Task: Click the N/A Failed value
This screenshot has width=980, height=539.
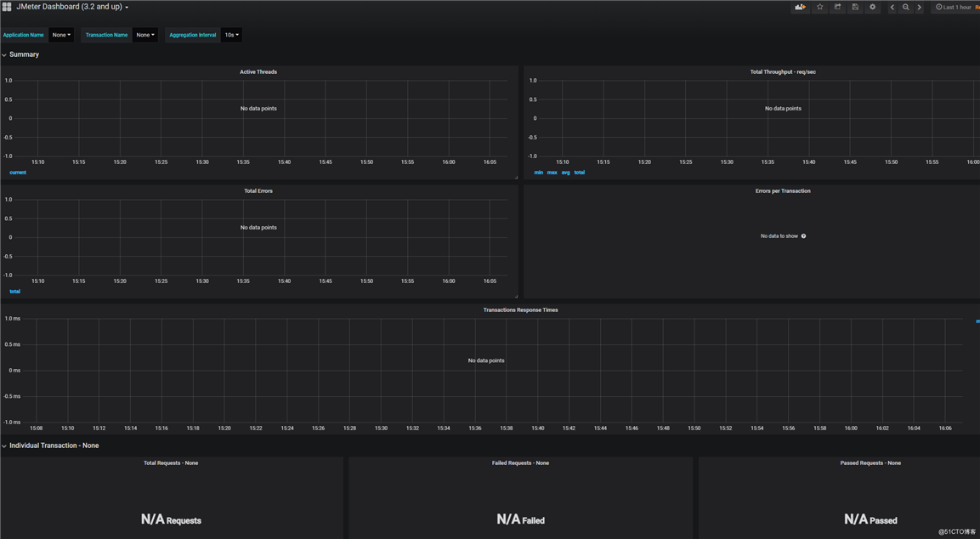Action: tap(520, 519)
